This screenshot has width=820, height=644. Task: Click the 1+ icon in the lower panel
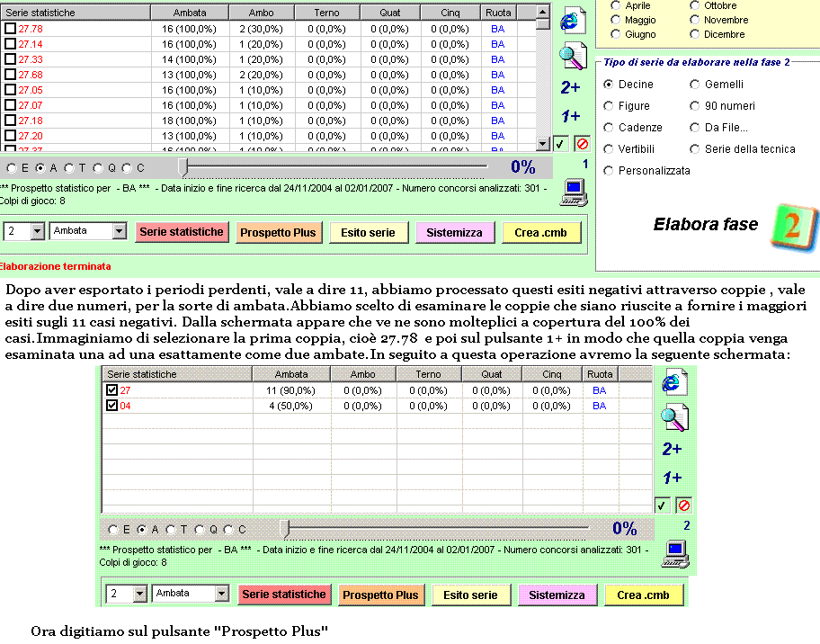pyautogui.click(x=672, y=477)
